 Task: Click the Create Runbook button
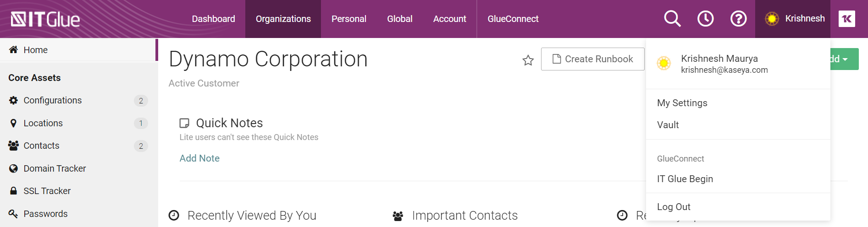tap(592, 59)
